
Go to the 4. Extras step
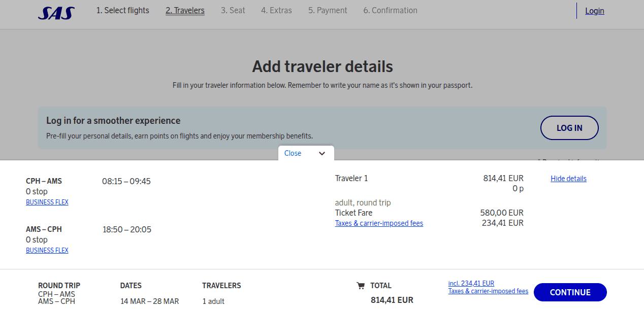point(276,10)
